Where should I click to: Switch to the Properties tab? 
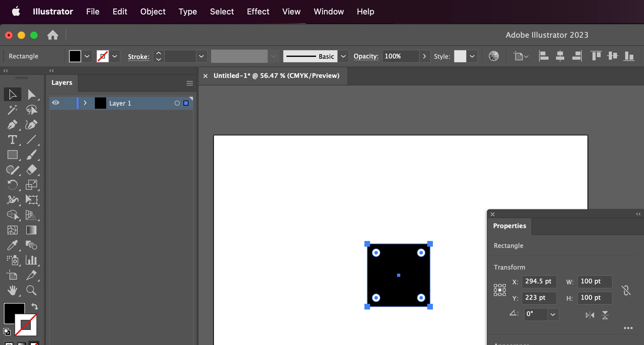click(x=509, y=226)
